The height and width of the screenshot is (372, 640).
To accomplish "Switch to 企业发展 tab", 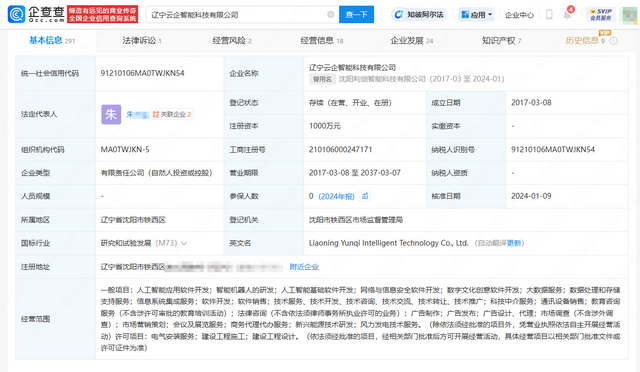I will (411, 40).
